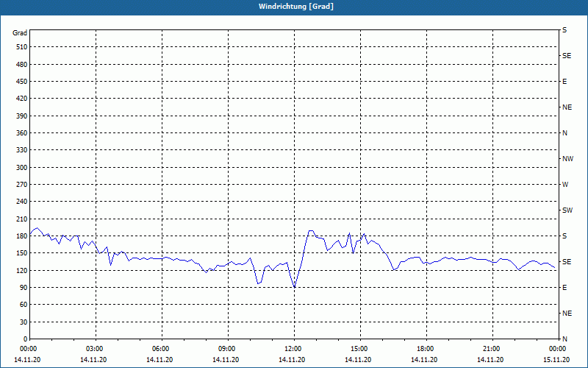Screen dimensions: 588x368
Task: Click the W compass label
Action: [x=565, y=185]
